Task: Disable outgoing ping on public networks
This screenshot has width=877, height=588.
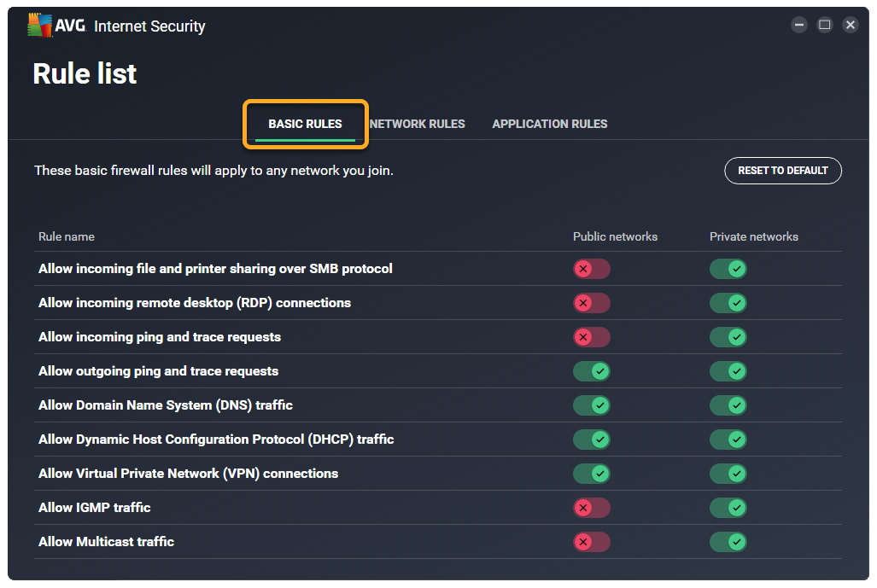Action: pyautogui.click(x=591, y=371)
